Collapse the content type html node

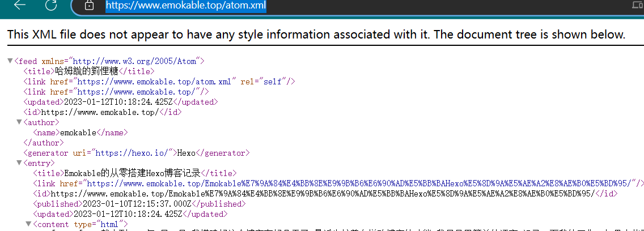(28, 225)
